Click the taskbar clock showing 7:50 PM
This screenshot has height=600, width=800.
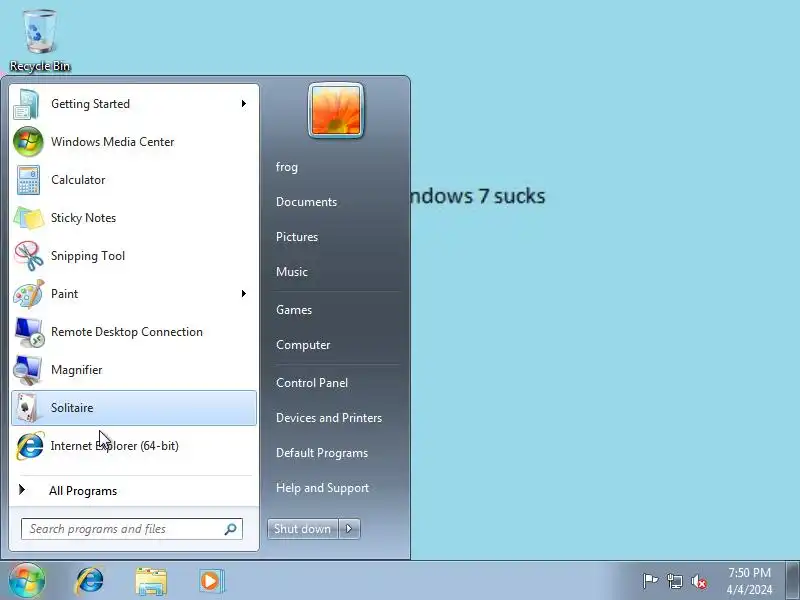click(749, 581)
